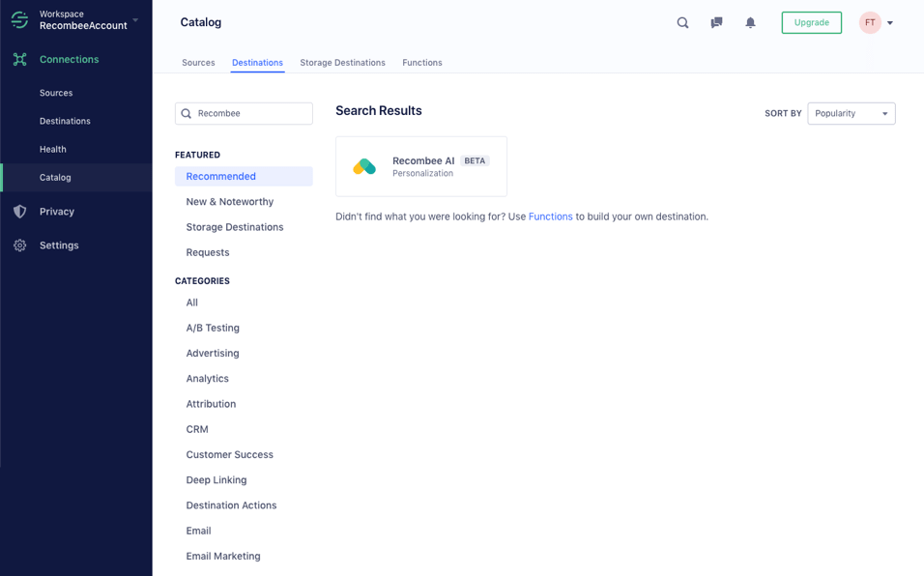Switch to the Storage Destinations tab
This screenshot has width=924, height=576.
[x=342, y=63]
